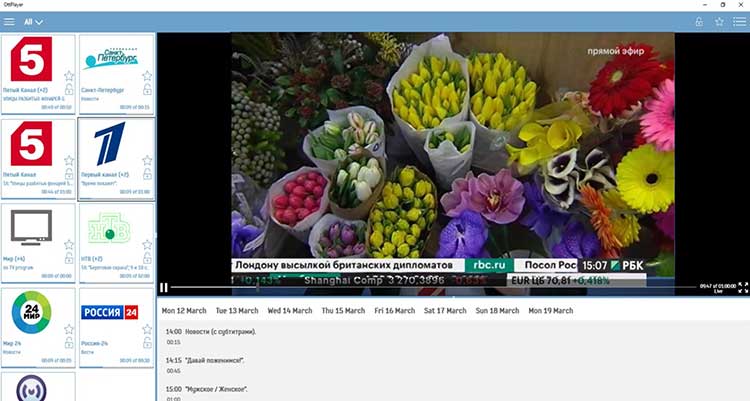
Task: Select the Мир (+4) channel card
Action: pos(38,243)
